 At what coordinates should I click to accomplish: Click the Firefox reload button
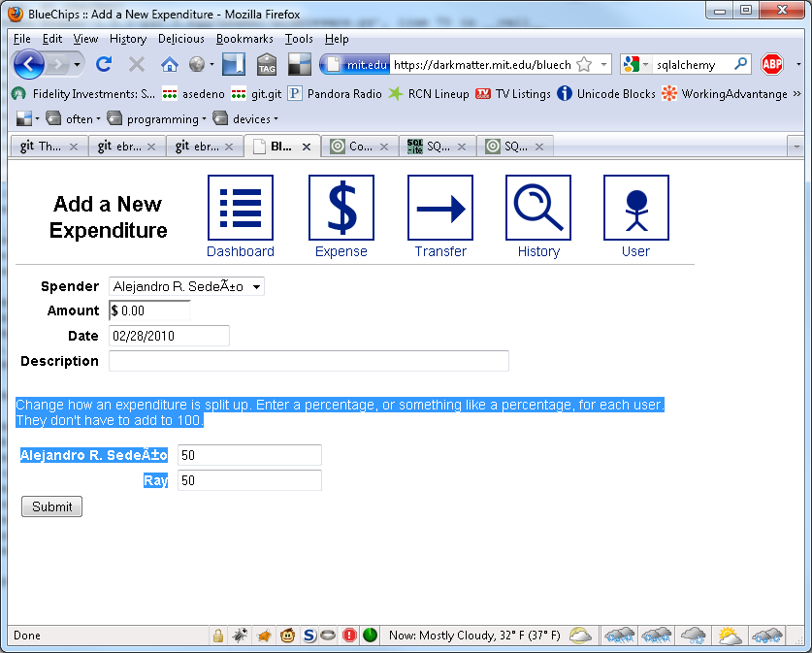104,64
